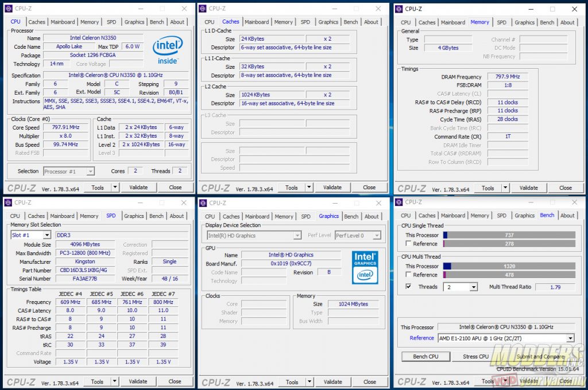
Task: Switch to the Caches tab in the CPU-tab window
Action: pyautogui.click(x=37, y=22)
